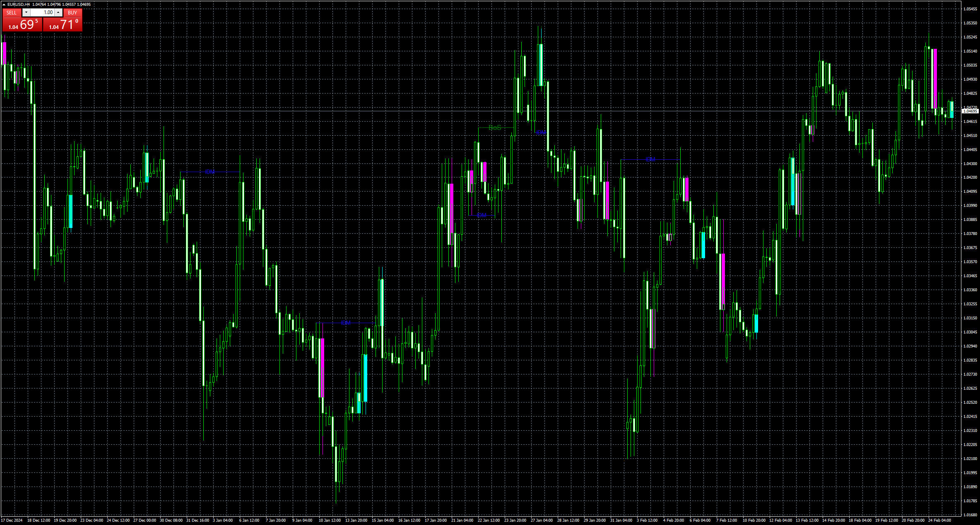The image size is (980, 525).
Task: Decrease trade volume with the down arrow
Action: (26, 13)
